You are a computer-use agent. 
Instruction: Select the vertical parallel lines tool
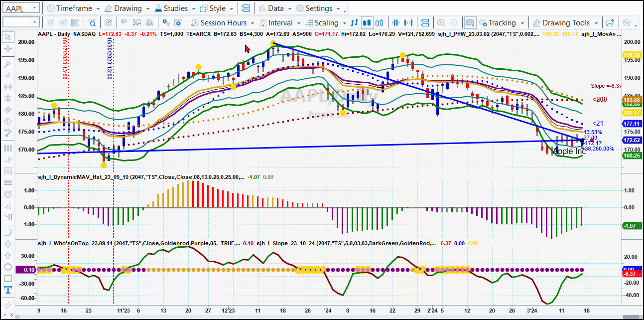point(8,148)
